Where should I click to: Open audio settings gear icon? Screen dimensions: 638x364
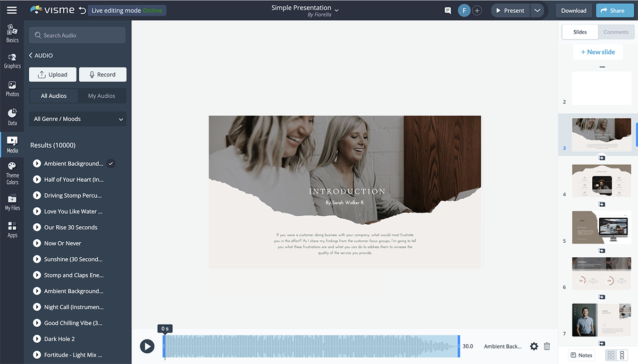tap(534, 346)
